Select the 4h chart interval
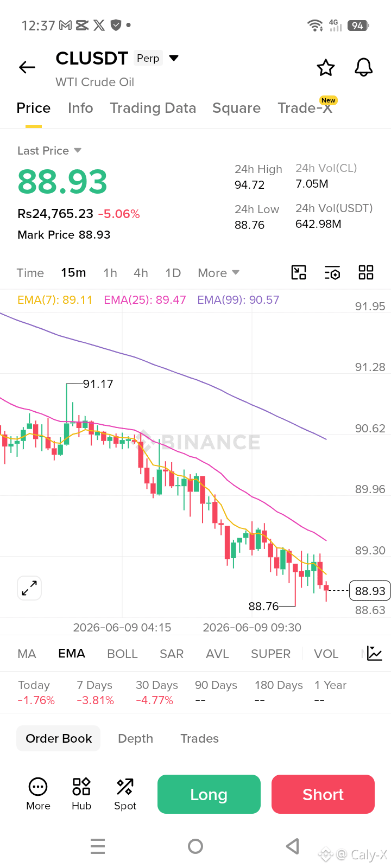 click(x=141, y=273)
